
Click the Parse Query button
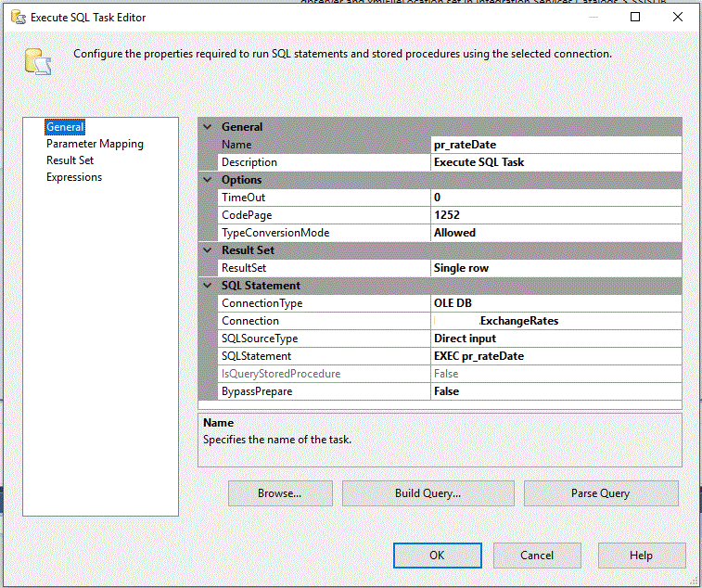pyautogui.click(x=601, y=493)
